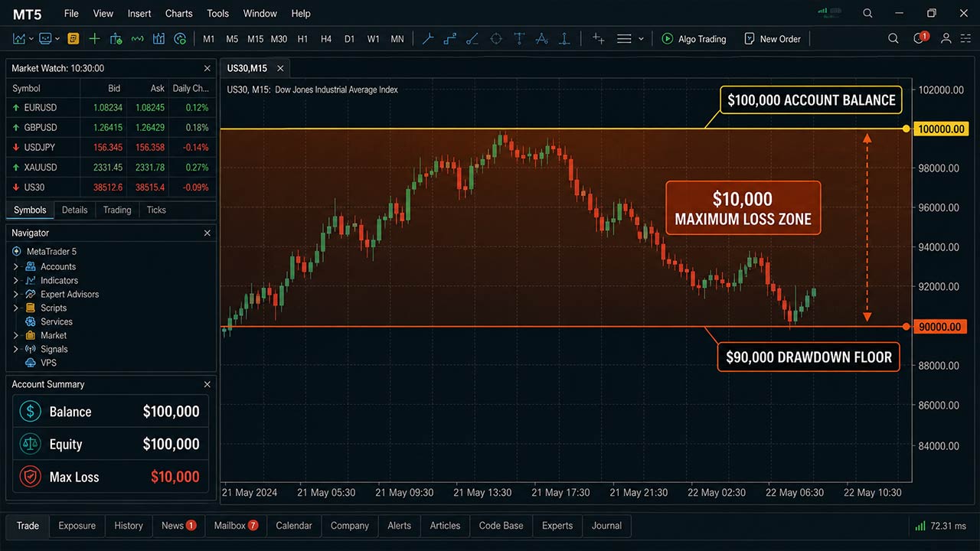Click the connection signal bars in title bar
This screenshot has height=551, width=980.
pyautogui.click(x=823, y=11)
